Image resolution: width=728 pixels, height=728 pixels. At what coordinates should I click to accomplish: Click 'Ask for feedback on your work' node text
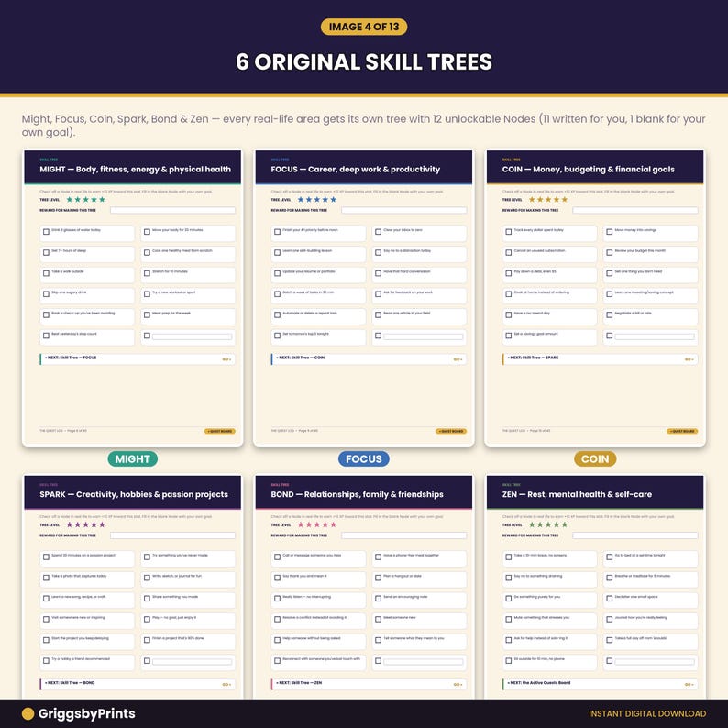pos(408,292)
